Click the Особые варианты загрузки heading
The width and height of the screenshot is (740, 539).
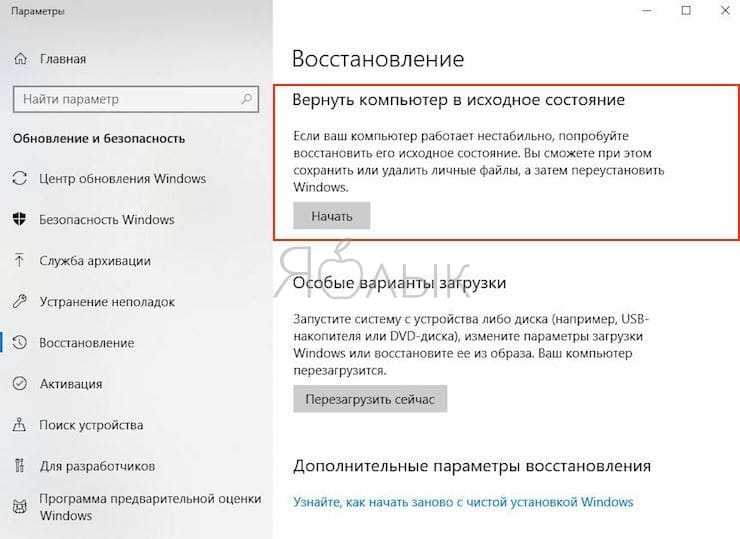click(399, 283)
